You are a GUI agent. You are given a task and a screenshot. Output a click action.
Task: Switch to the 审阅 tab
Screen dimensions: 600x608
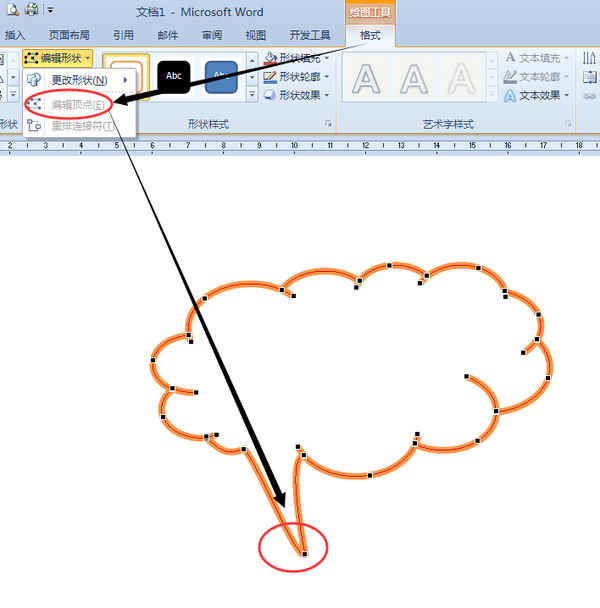pos(212,35)
